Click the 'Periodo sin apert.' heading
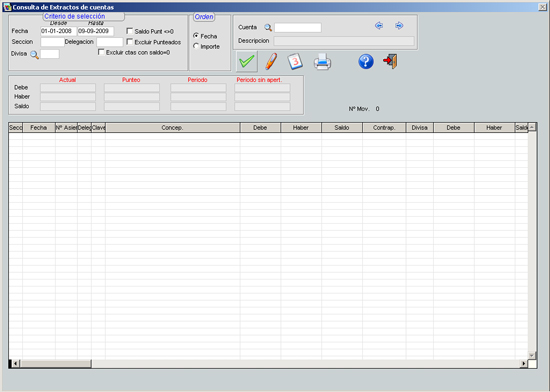 (259, 80)
